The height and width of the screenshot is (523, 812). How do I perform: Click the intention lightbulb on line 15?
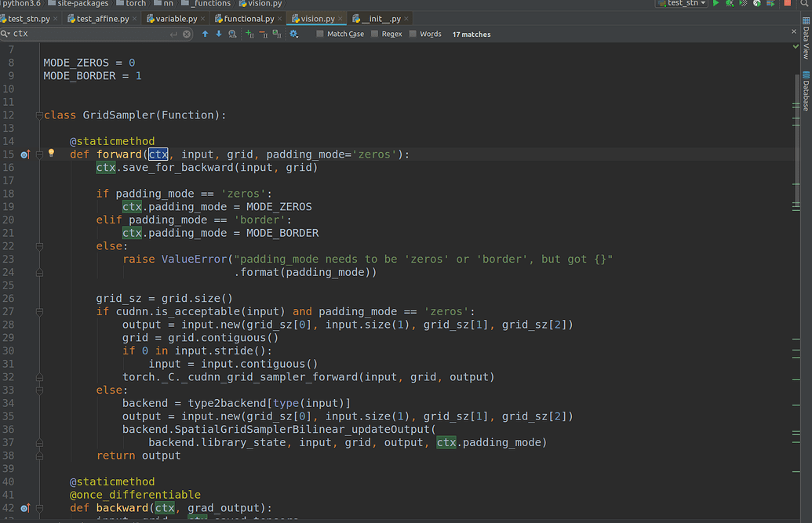52,154
